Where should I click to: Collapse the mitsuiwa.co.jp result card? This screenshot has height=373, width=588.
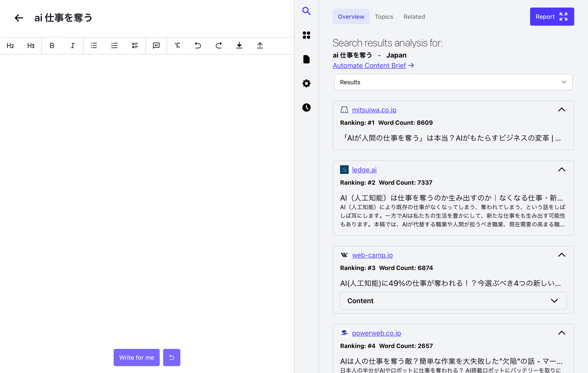(562, 109)
